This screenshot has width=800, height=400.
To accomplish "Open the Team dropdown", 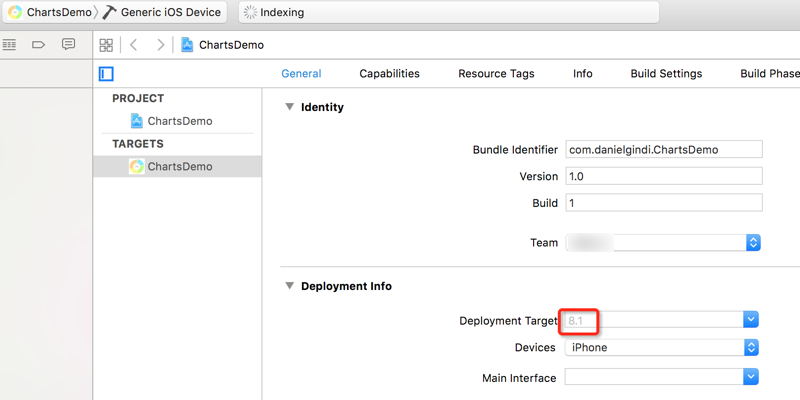I will [663, 243].
